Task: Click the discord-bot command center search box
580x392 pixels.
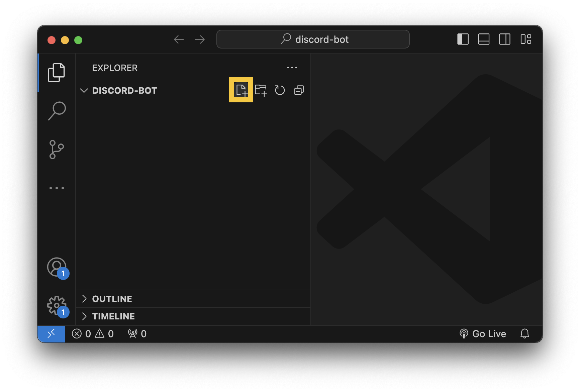Action: click(313, 39)
